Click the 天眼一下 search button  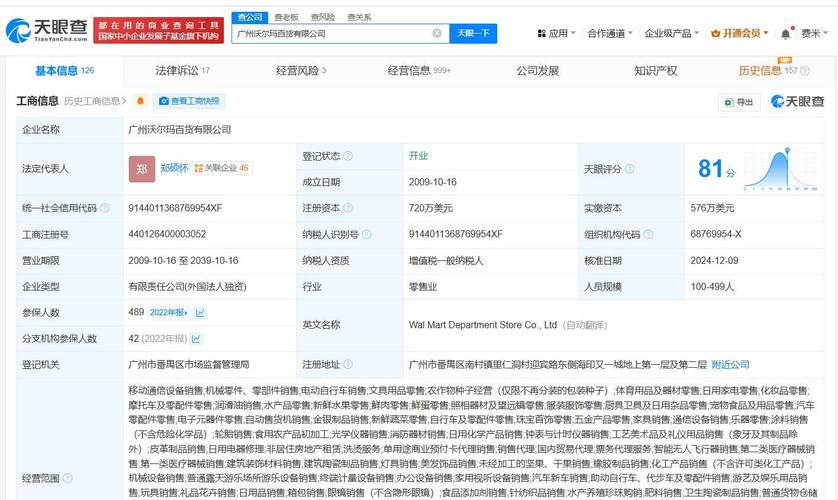click(473, 33)
